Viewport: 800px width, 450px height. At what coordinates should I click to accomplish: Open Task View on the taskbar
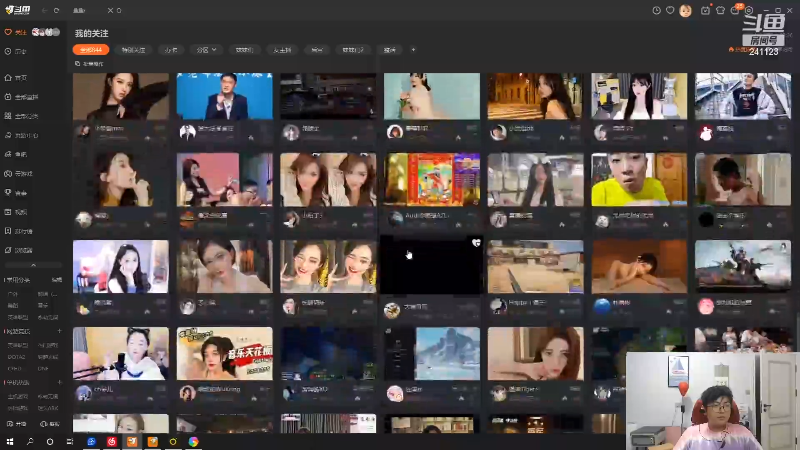pos(70,442)
